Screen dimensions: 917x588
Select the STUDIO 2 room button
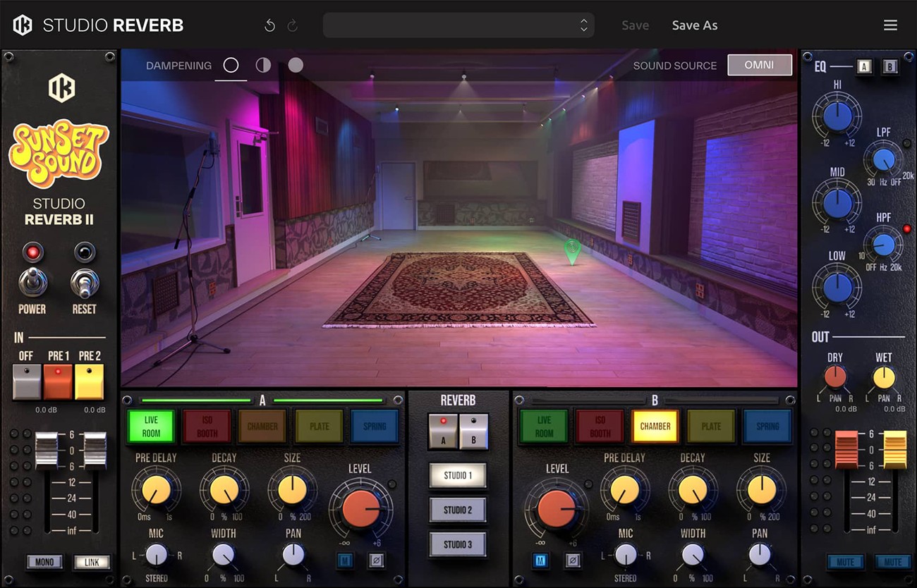tap(457, 510)
